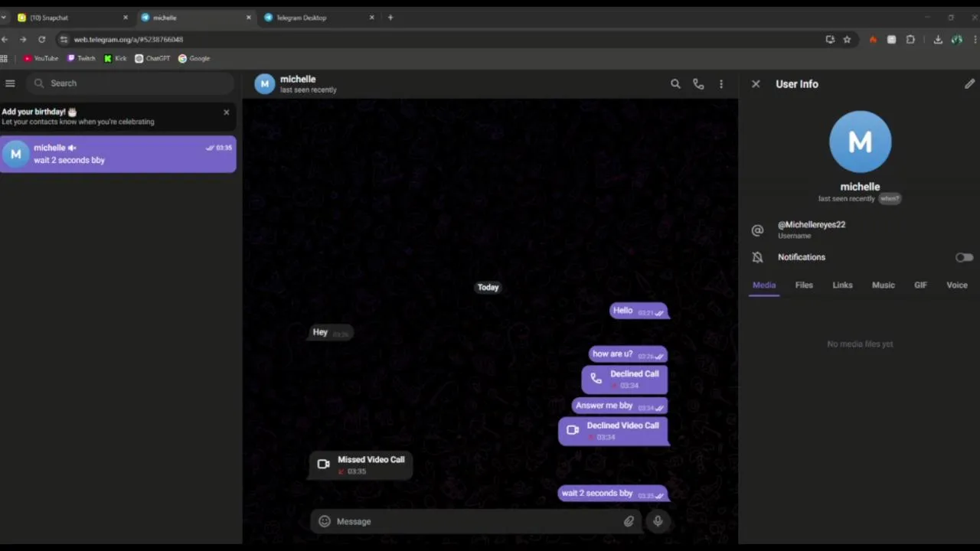Viewport: 980px width, 551px height.
Task: Click the Declined Call message
Action: coord(625,379)
